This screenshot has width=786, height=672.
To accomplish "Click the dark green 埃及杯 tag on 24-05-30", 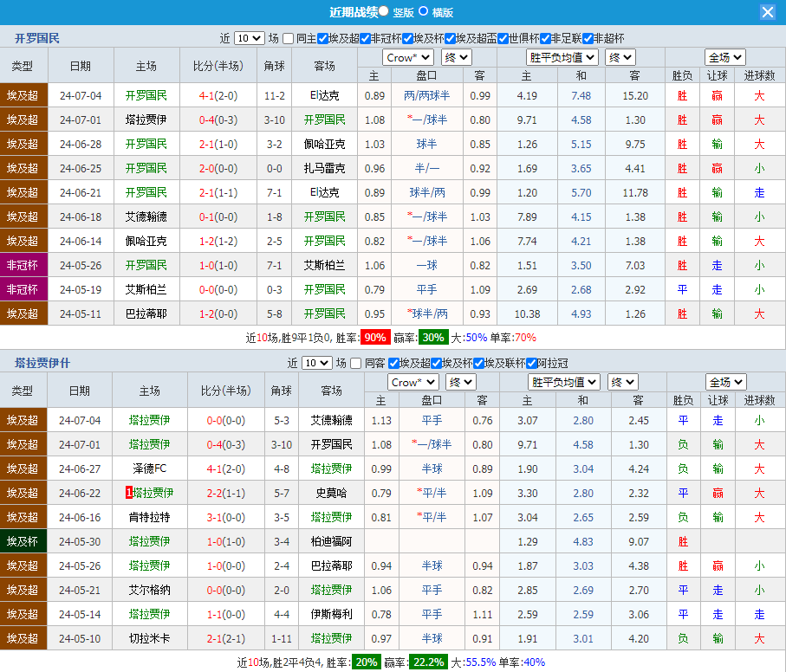I will coord(23,541).
